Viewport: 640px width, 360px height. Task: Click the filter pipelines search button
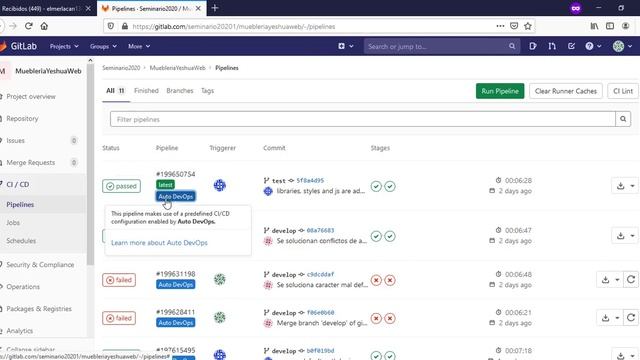pyautogui.click(x=623, y=119)
